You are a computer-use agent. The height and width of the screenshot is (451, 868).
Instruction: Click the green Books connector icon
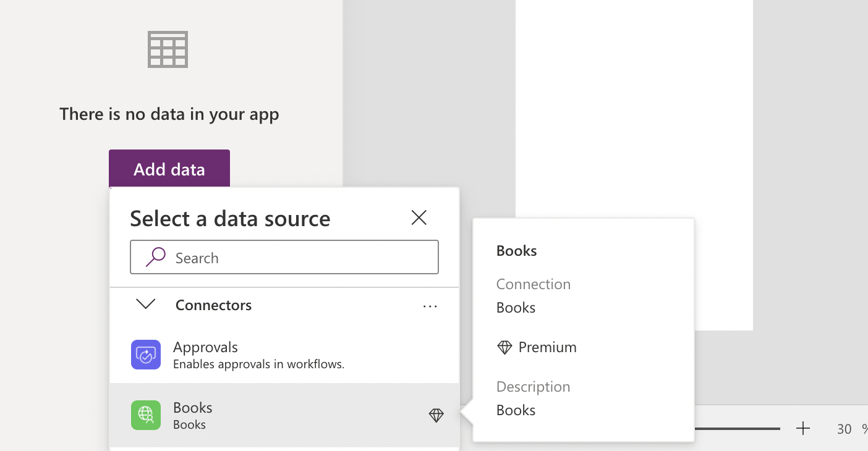[x=146, y=415]
